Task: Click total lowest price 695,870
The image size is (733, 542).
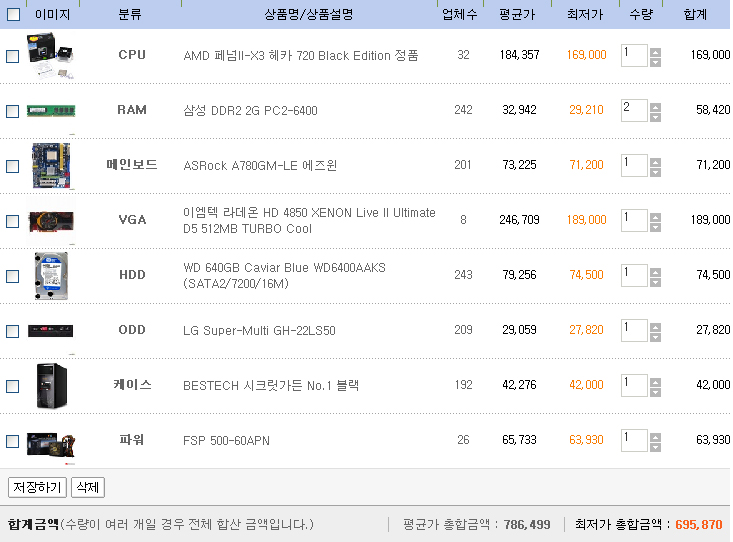Action: [699, 525]
